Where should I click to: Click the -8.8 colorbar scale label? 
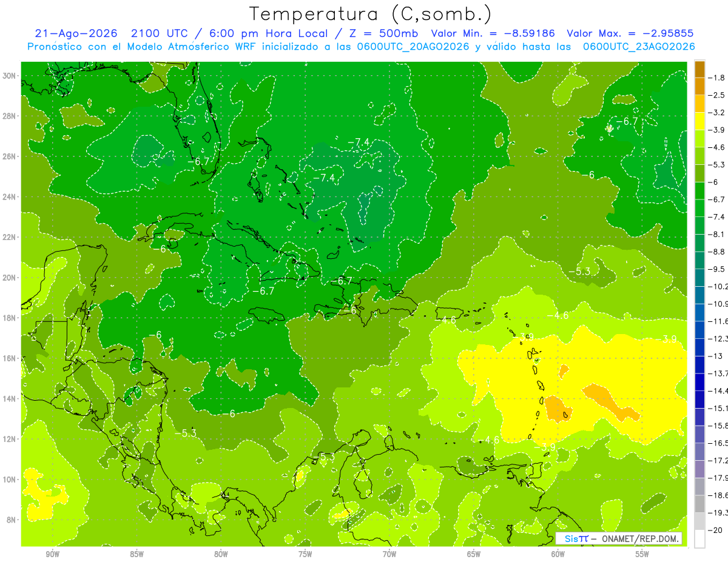pyautogui.click(x=718, y=252)
